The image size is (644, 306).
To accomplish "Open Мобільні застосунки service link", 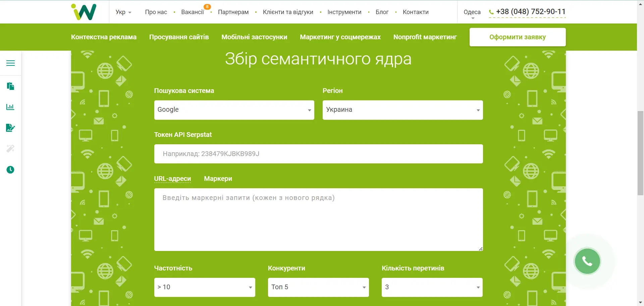I will [x=254, y=37].
